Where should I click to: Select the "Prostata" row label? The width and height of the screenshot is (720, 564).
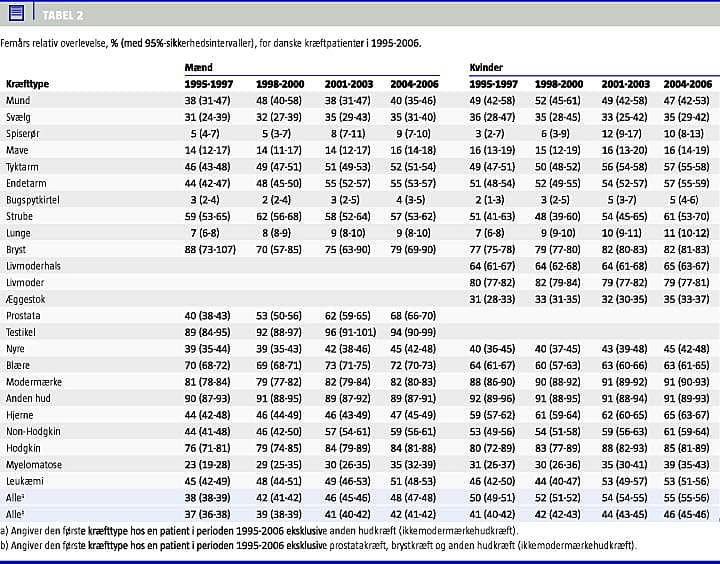pos(23,315)
